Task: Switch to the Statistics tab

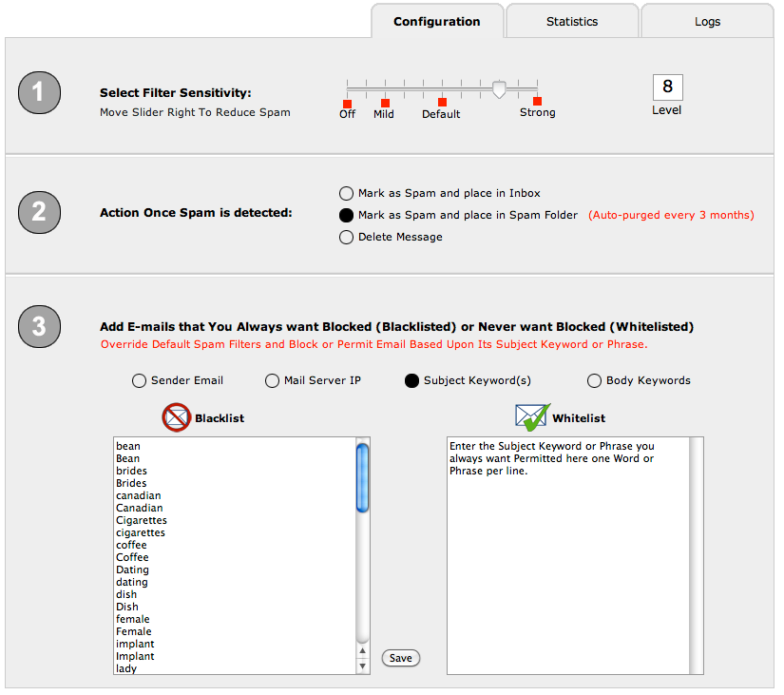Action: (572, 21)
